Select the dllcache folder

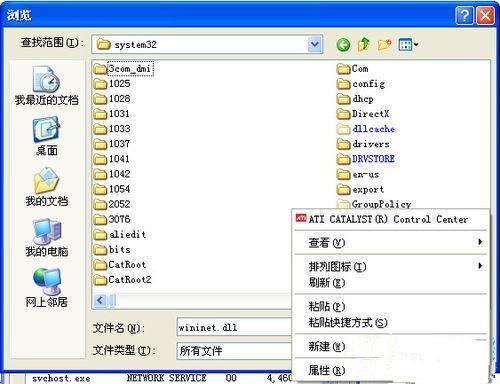[x=366, y=129]
